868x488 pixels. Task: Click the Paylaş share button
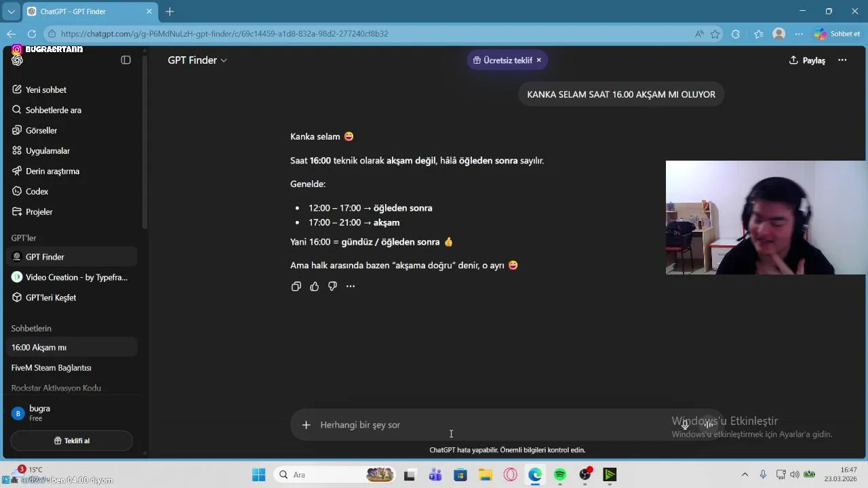pos(807,60)
